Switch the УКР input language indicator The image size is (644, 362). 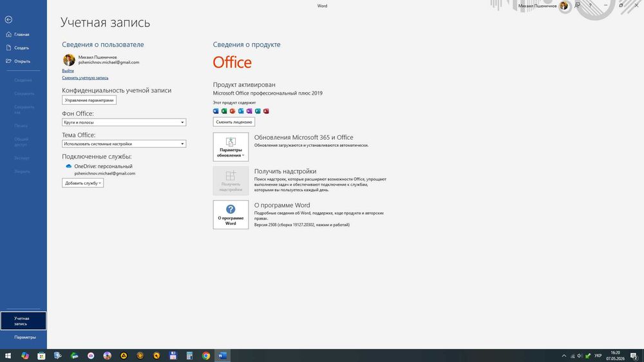(598, 356)
